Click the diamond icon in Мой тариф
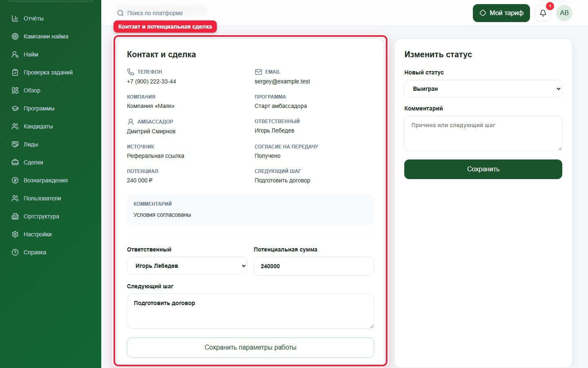This screenshot has height=368, width=588. pos(483,13)
